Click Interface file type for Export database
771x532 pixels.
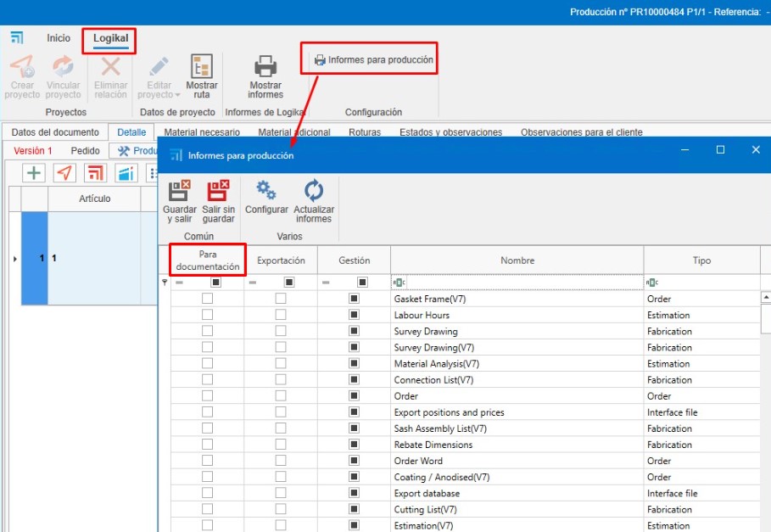point(672,493)
